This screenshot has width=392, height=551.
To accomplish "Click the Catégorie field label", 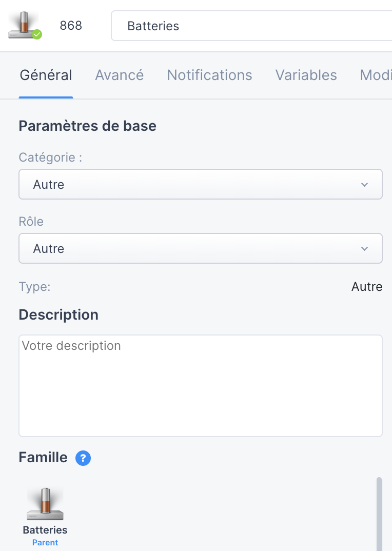I will (50, 158).
